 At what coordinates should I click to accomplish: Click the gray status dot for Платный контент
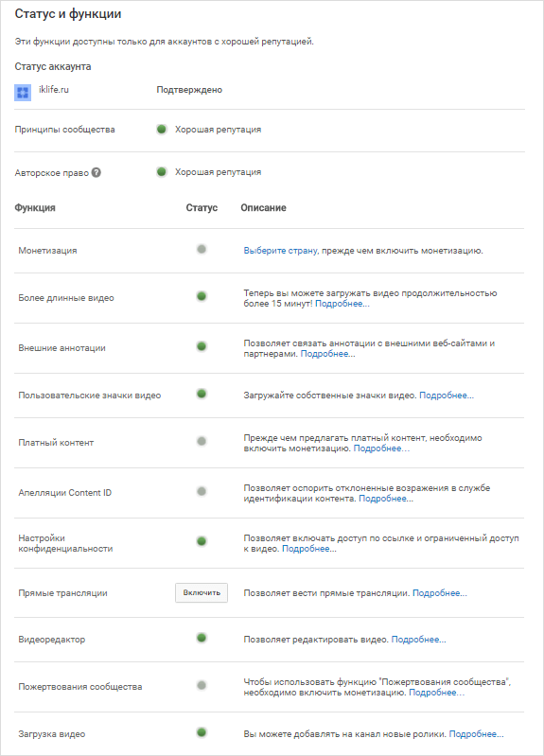[202, 441]
